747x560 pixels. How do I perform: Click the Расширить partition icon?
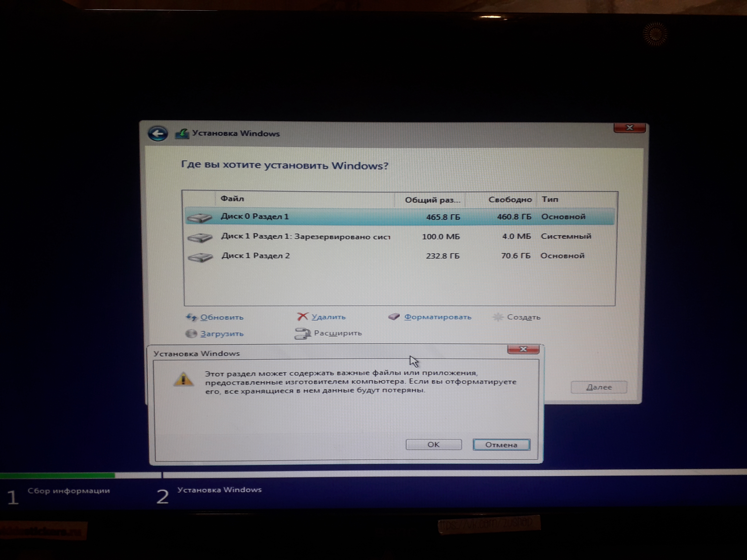303,333
